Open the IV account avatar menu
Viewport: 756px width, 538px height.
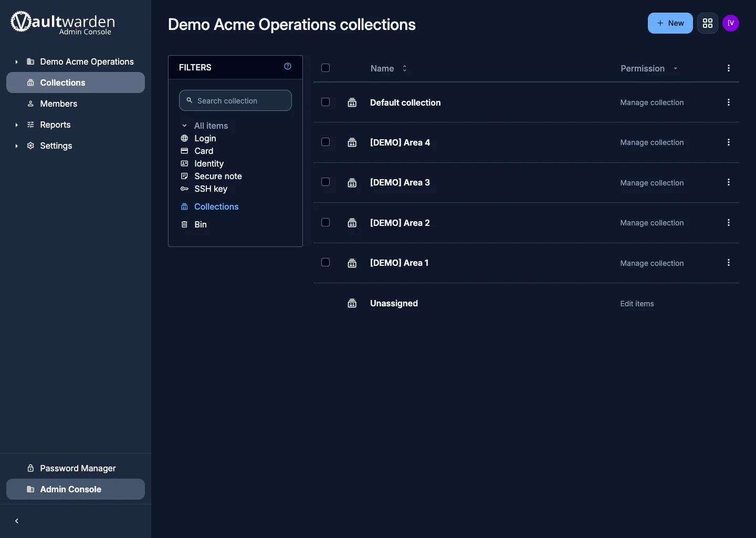[731, 23]
